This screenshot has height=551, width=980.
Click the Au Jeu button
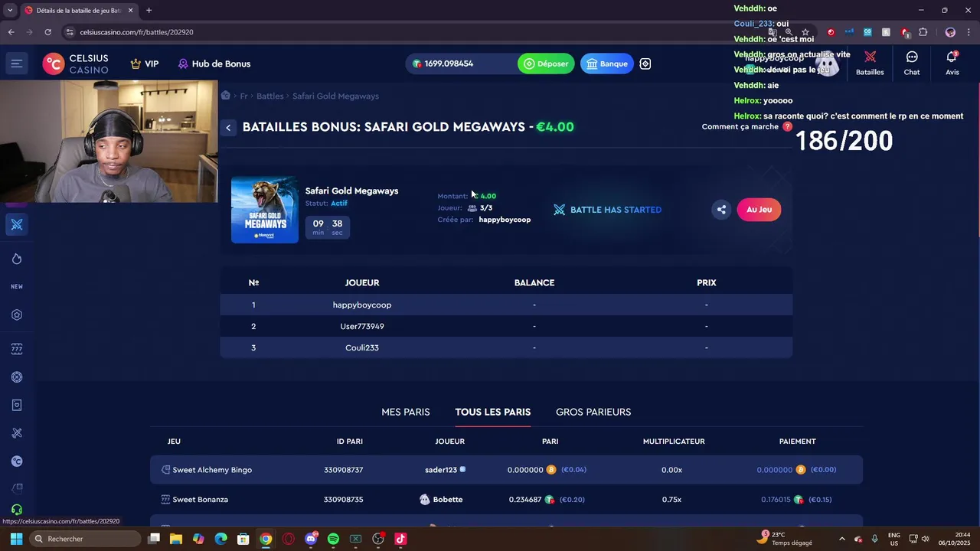(x=759, y=210)
